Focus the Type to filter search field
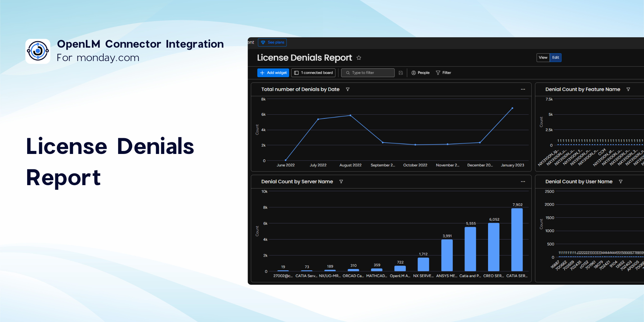This screenshot has width=644, height=322. point(368,73)
